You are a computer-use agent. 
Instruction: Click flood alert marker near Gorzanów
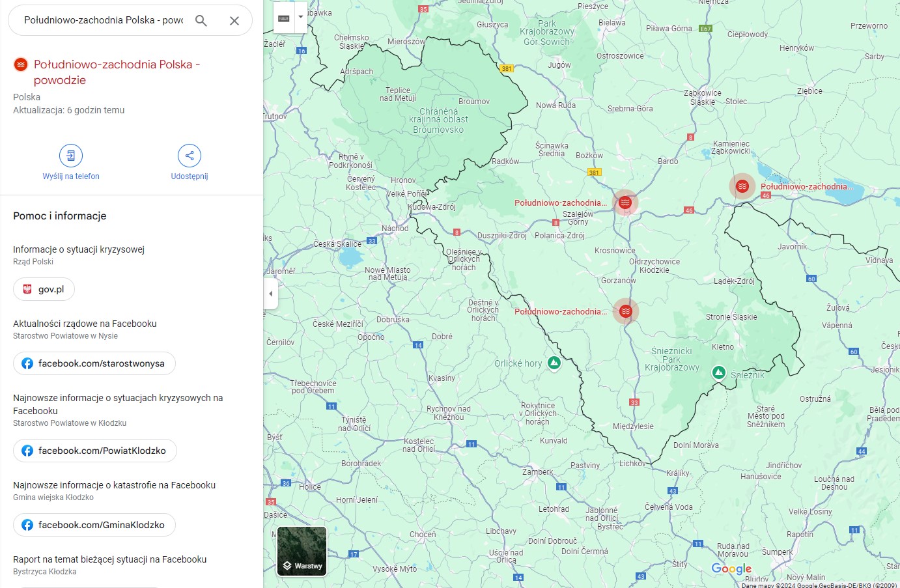tap(626, 311)
